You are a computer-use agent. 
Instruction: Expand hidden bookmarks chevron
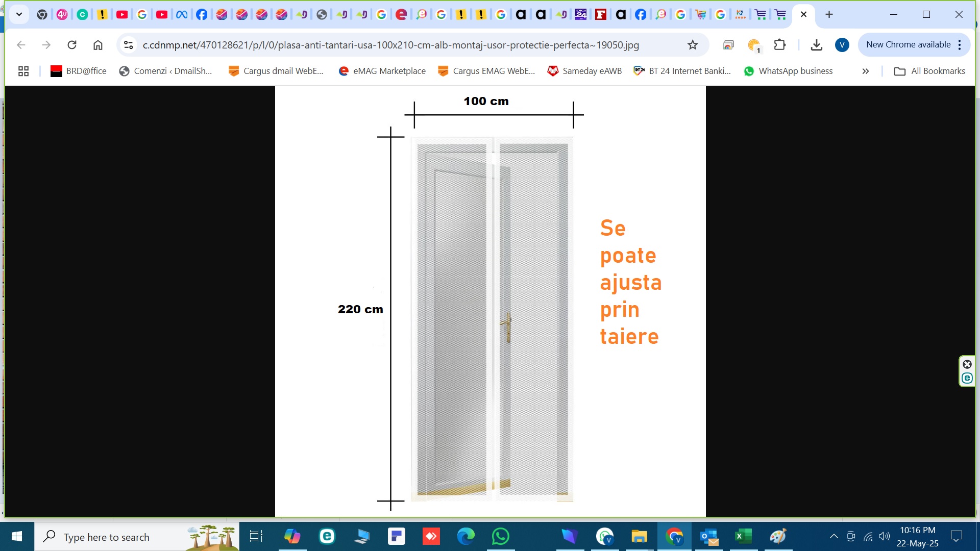tap(865, 71)
